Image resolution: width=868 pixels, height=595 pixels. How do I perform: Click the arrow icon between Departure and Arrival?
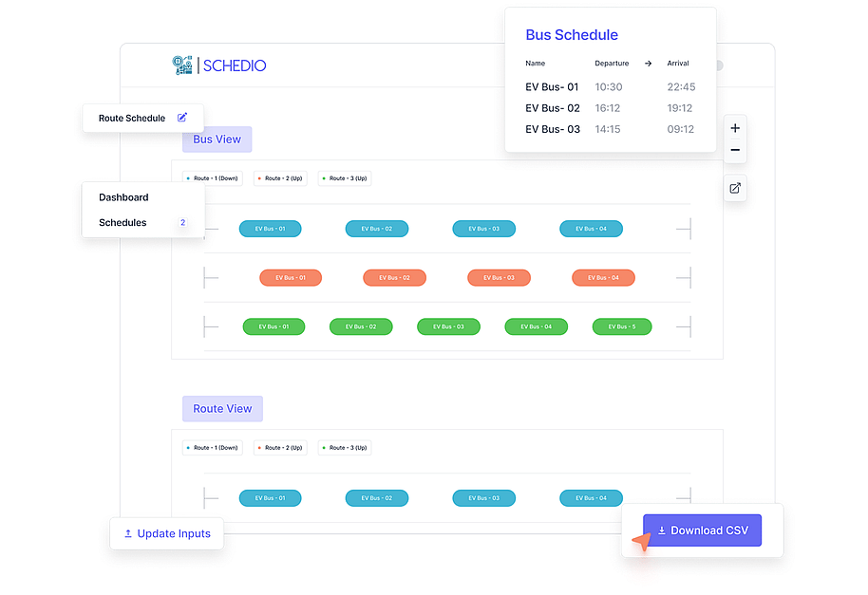(x=648, y=64)
